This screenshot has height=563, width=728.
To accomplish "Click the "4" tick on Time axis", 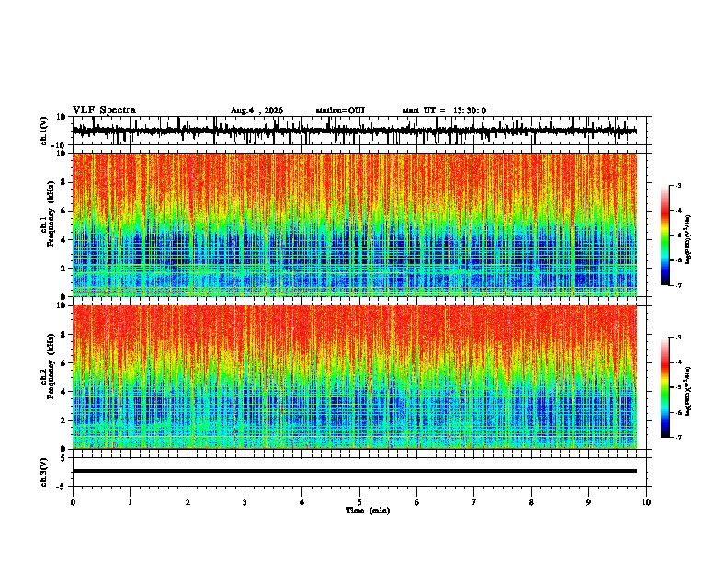I will 302,502.
